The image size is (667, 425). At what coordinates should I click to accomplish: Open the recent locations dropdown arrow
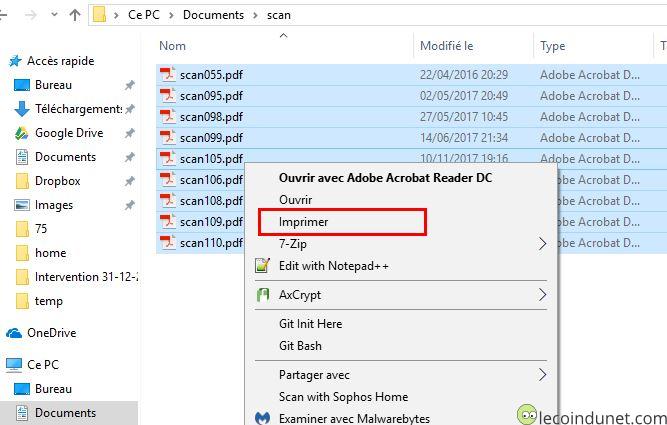(54, 14)
